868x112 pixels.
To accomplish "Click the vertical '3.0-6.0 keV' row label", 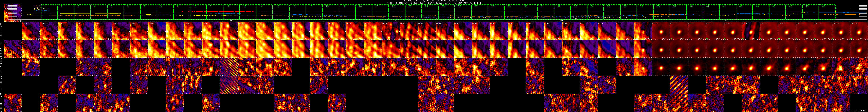I will tap(1, 31).
